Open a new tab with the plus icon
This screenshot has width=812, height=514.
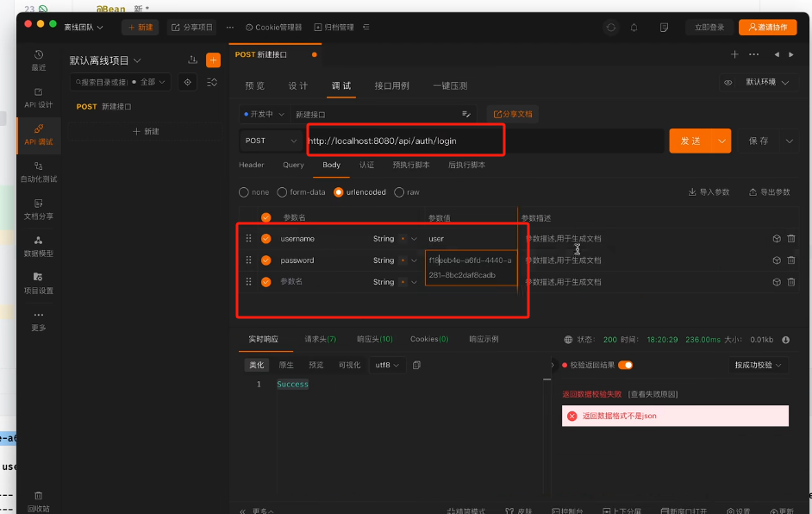click(734, 54)
